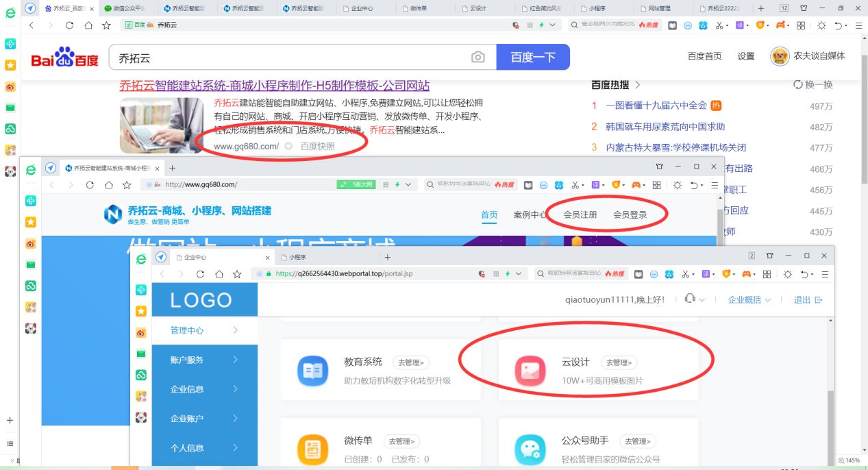
Task: Reload the gq680.com window page
Action: click(x=90, y=185)
